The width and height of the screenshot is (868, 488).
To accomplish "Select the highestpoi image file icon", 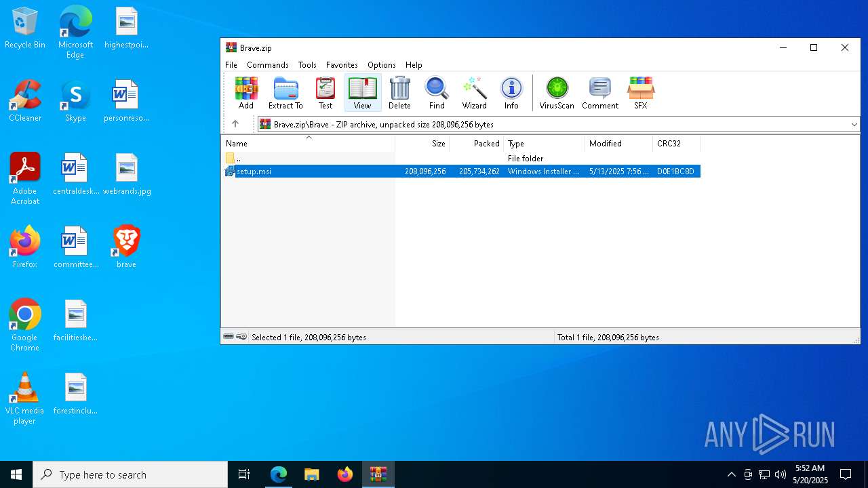I will pos(126,28).
